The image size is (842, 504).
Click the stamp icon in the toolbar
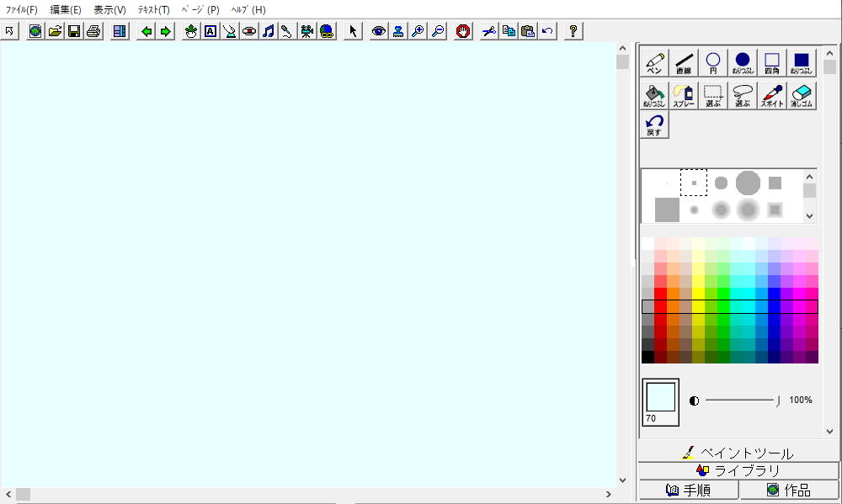tap(398, 31)
